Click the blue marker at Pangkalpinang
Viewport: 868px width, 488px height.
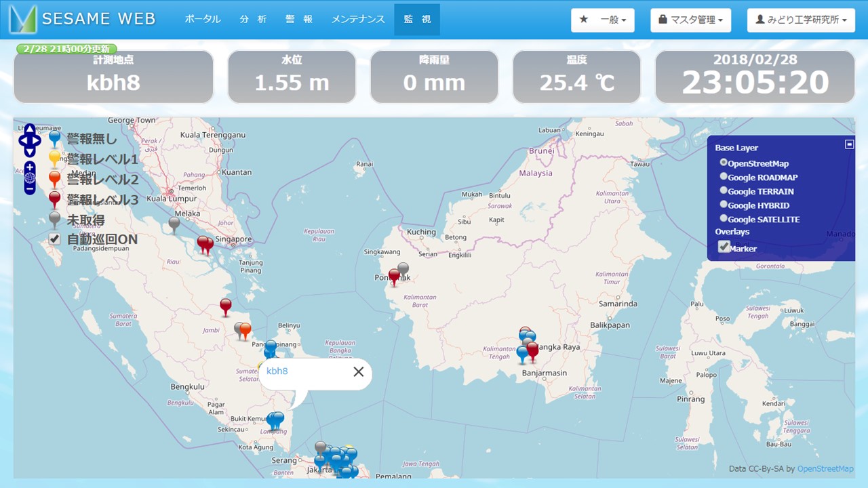(x=271, y=348)
